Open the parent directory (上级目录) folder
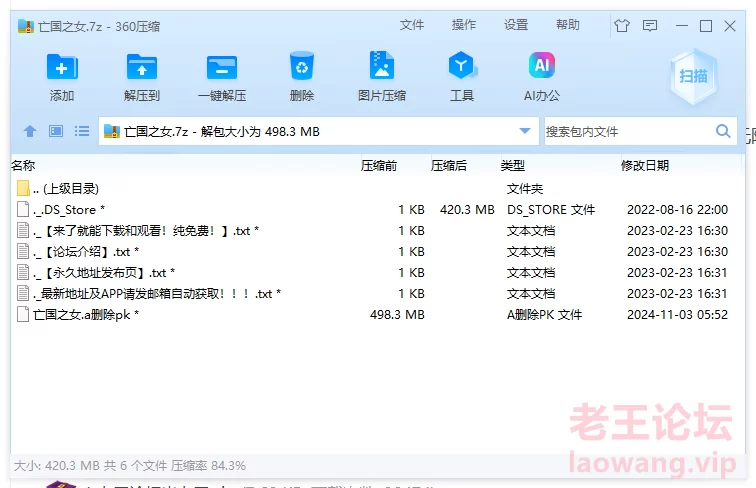 click(x=65, y=188)
